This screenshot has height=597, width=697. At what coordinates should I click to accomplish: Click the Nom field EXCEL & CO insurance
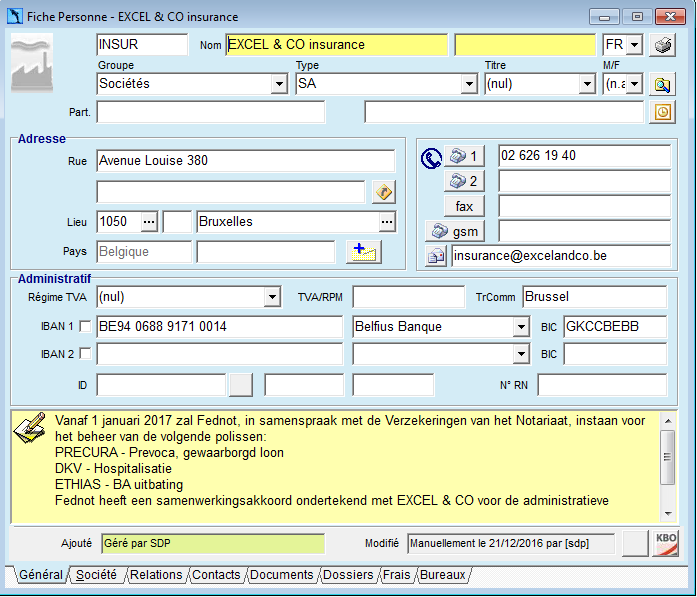click(336, 45)
